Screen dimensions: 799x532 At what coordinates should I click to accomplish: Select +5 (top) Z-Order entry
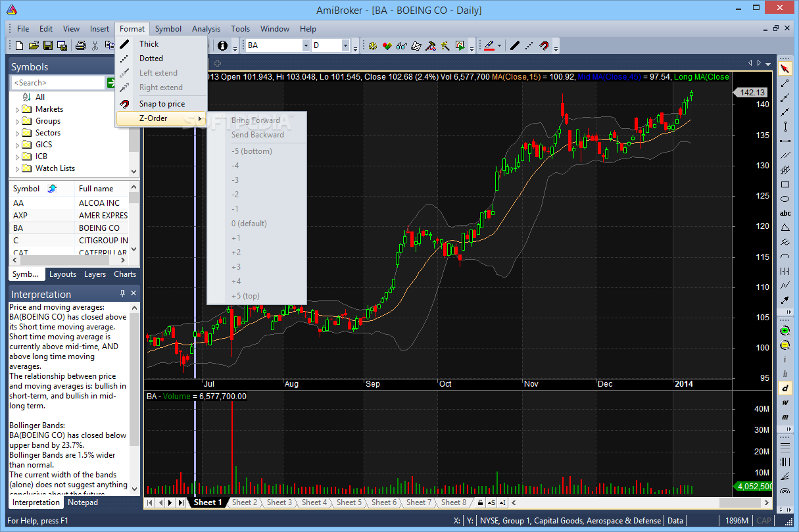click(x=256, y=296)
